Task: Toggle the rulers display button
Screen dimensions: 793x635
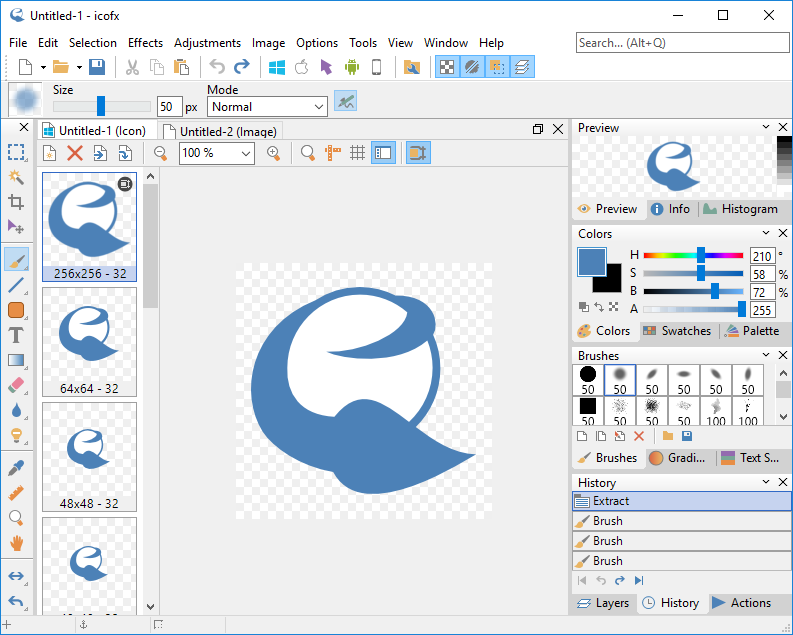Action: coord(332,153)
